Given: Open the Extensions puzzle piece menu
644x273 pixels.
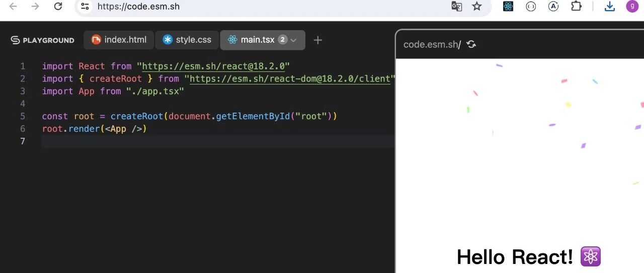Looking at the screenshot, I should 576,7.
